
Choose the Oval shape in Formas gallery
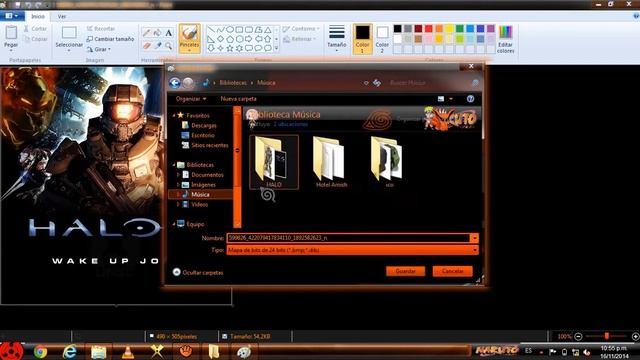(x=230, y=30)
